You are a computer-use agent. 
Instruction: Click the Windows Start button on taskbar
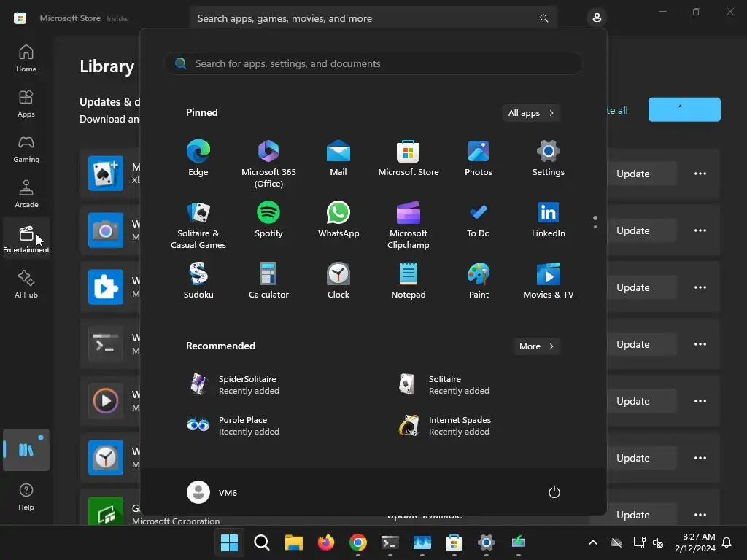(x=229, y=542)
